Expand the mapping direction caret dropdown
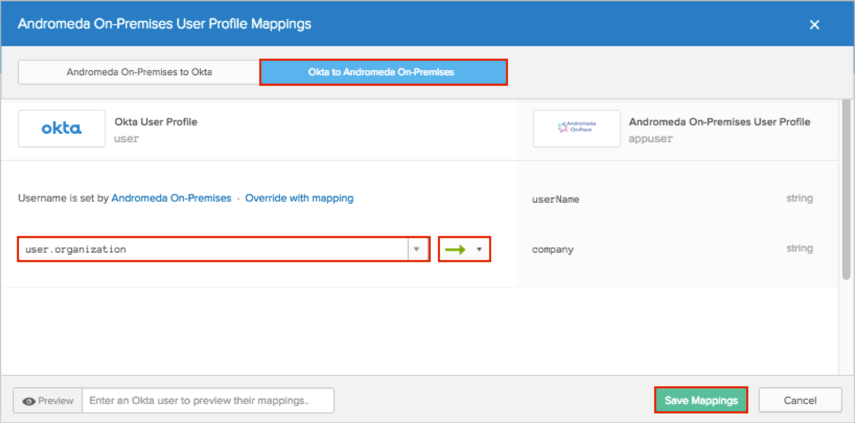 (479, 249)
